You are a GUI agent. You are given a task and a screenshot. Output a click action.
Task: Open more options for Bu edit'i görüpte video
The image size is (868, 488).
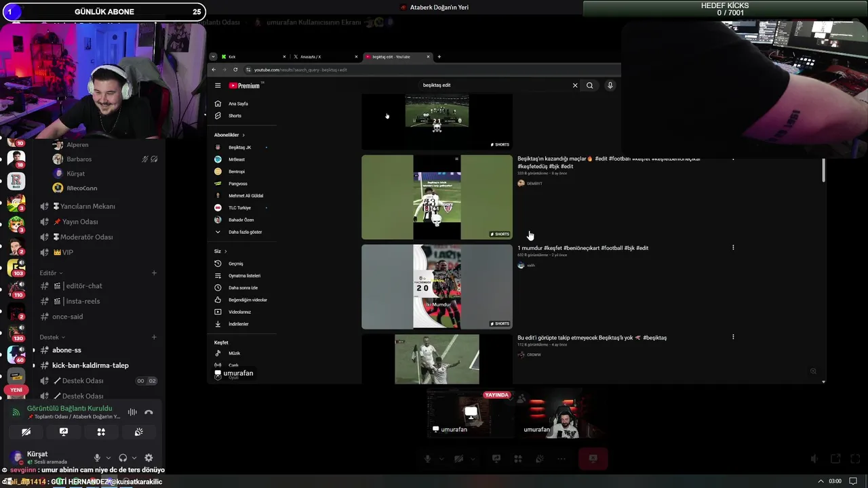point(733,337)
